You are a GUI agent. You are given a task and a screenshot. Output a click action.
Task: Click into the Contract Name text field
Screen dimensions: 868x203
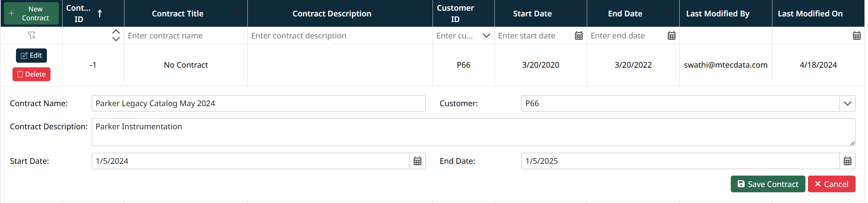coord(258,103)
